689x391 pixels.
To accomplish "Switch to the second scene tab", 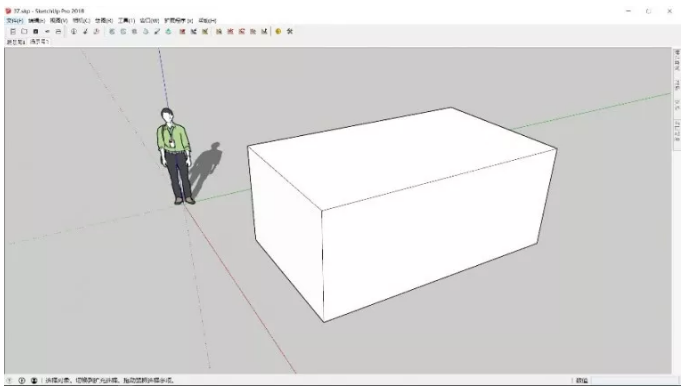I will click(39, 42).
